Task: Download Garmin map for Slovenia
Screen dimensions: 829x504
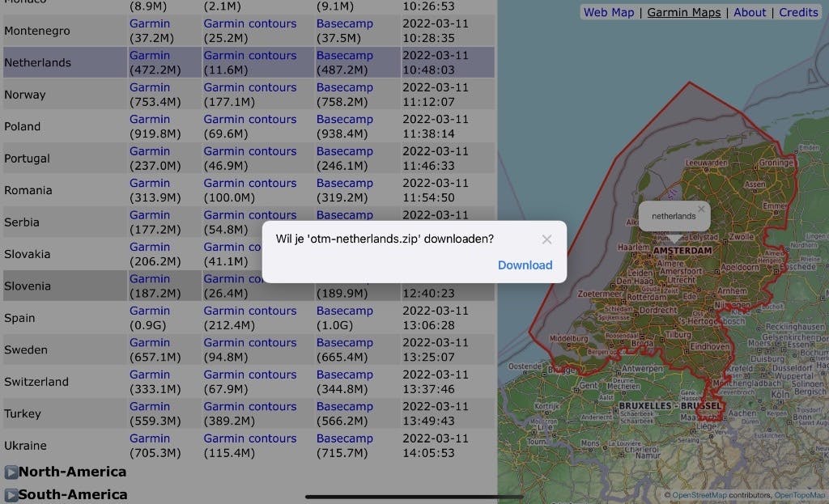Action: 150,279
